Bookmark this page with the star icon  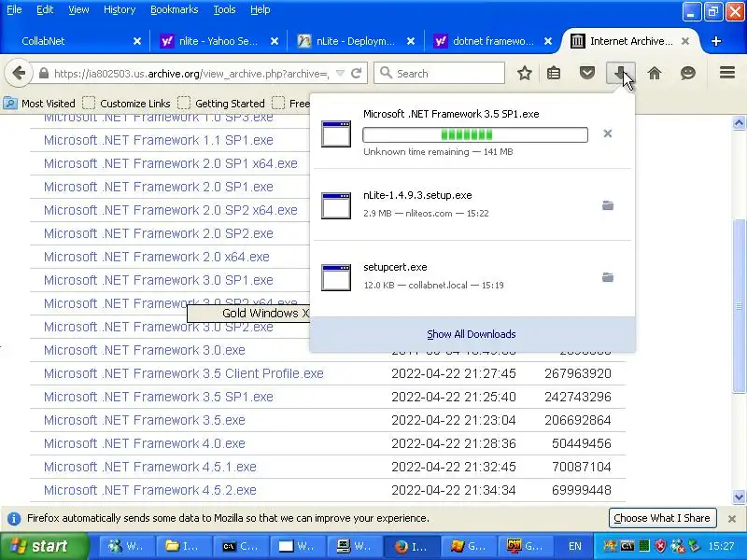coord(525,74)
